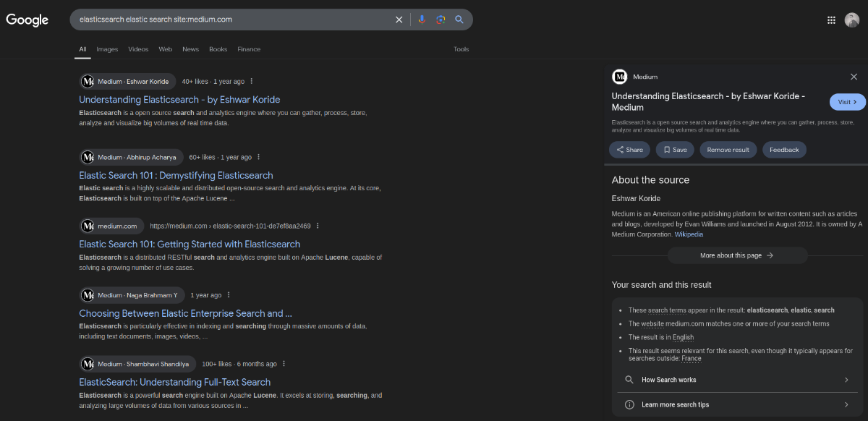Open Elastic Search 101: Demystifying Elasticsearch link
Screen dimensions: 868x421
[x=176, y=175]
